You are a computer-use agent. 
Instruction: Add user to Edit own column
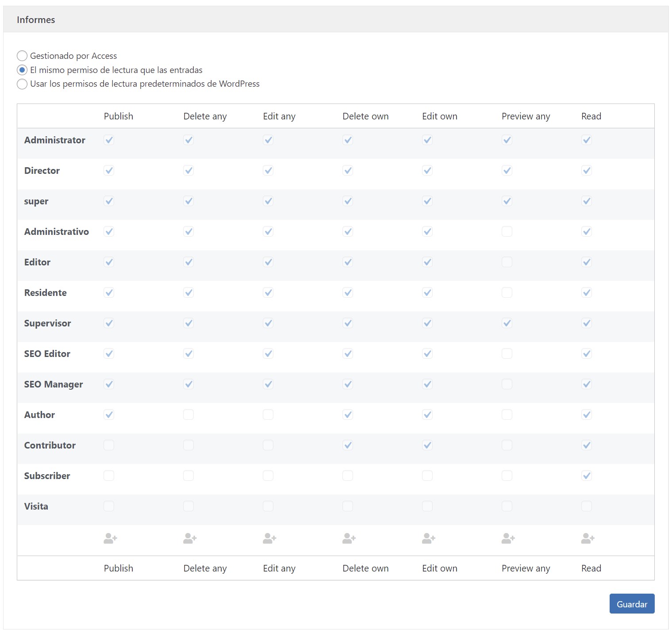(429, 538)
